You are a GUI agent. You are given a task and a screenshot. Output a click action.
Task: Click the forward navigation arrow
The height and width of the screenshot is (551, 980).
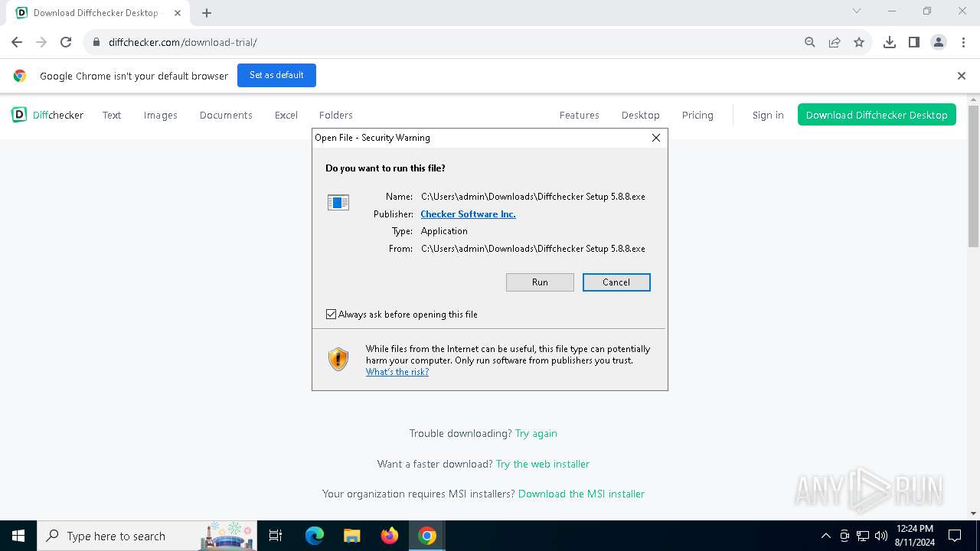(x=41, y=42)
